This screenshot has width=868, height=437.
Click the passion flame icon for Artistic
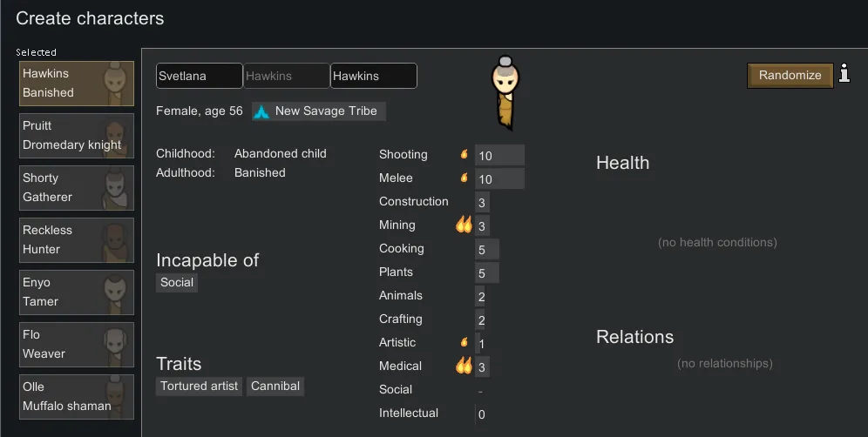pyautogui.click(x=465, y=343)
